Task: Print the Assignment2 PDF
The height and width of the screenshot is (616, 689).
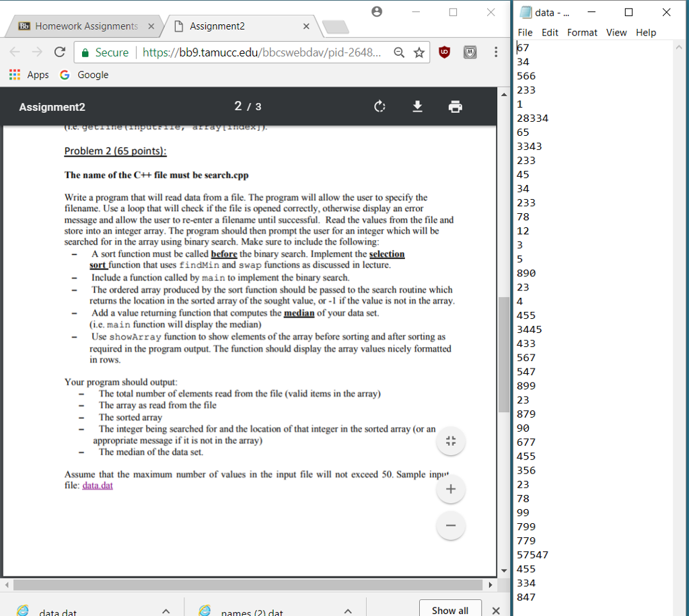Action: [456, 107]
